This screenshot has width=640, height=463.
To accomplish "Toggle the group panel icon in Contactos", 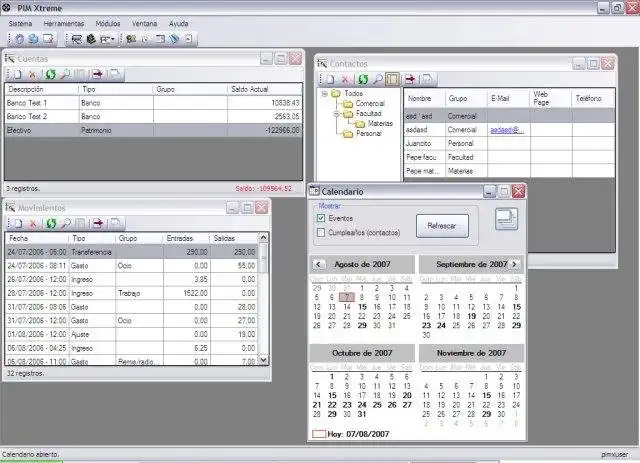I will (x=392, y=79).
